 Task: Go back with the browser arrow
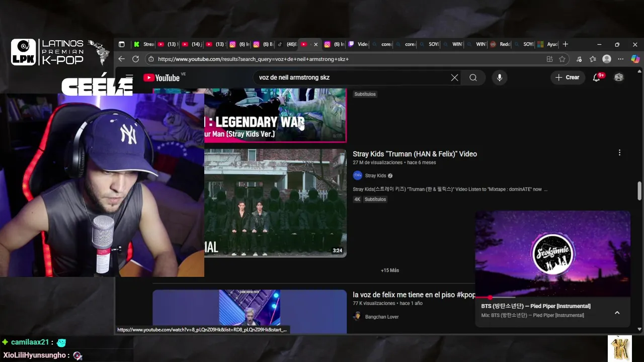coord(121,59)
